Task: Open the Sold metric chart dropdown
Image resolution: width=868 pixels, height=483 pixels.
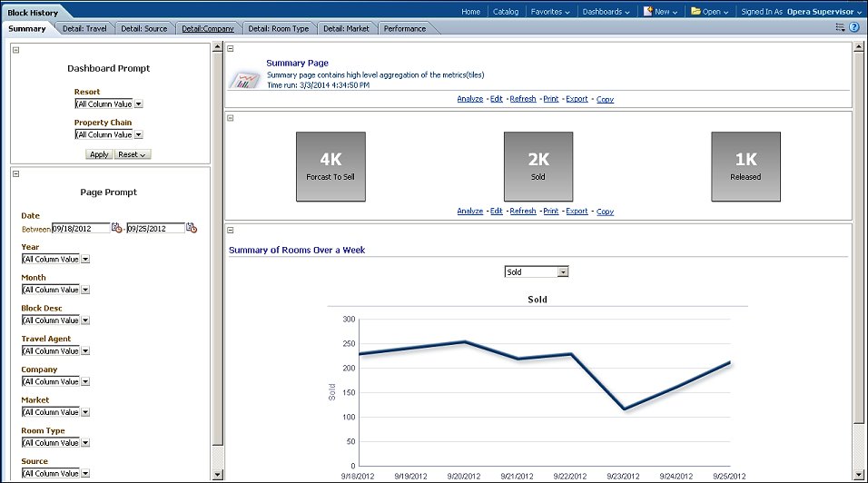Action: pos(563,271)
